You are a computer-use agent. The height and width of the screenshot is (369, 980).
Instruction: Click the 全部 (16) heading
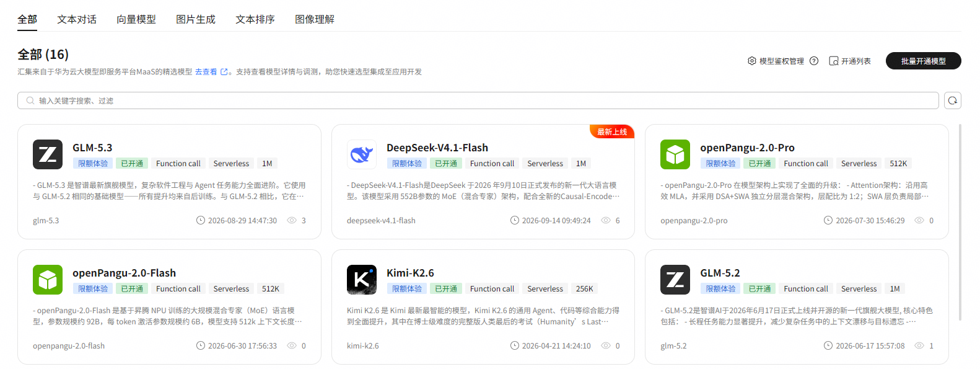pyautogui.click(x=43, y=55)
